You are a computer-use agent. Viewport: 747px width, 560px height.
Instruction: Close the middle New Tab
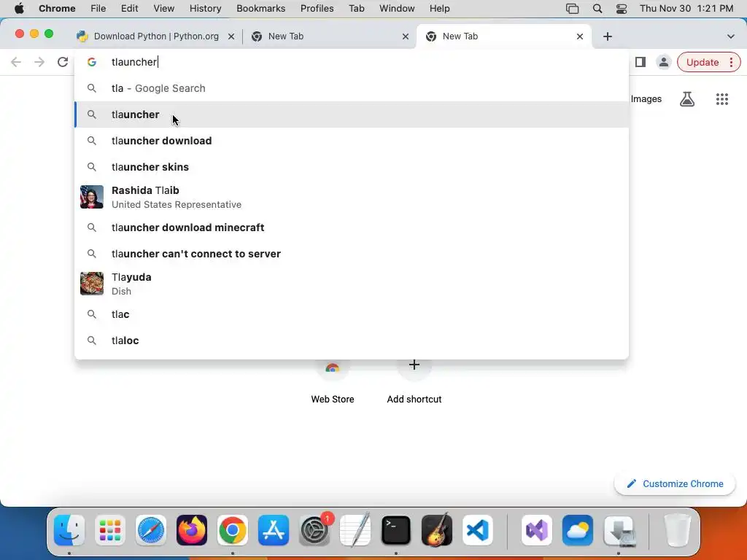406,36
